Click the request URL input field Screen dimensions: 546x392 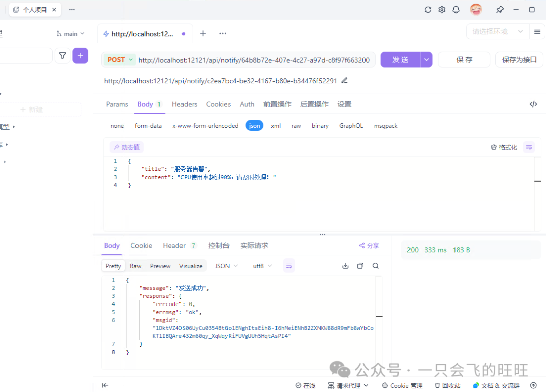pyautogui.click(x=254, y=60)
